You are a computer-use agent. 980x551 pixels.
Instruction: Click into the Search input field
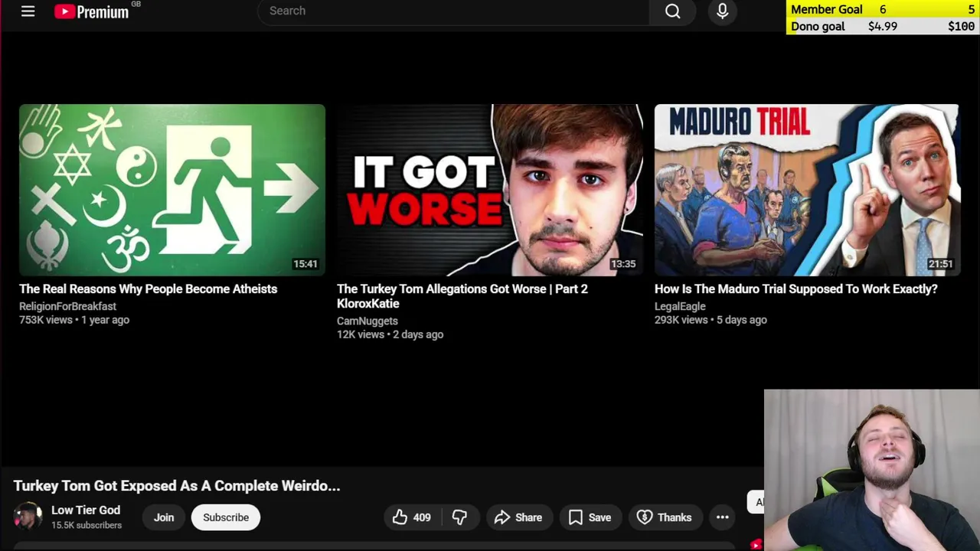[453, 11]
